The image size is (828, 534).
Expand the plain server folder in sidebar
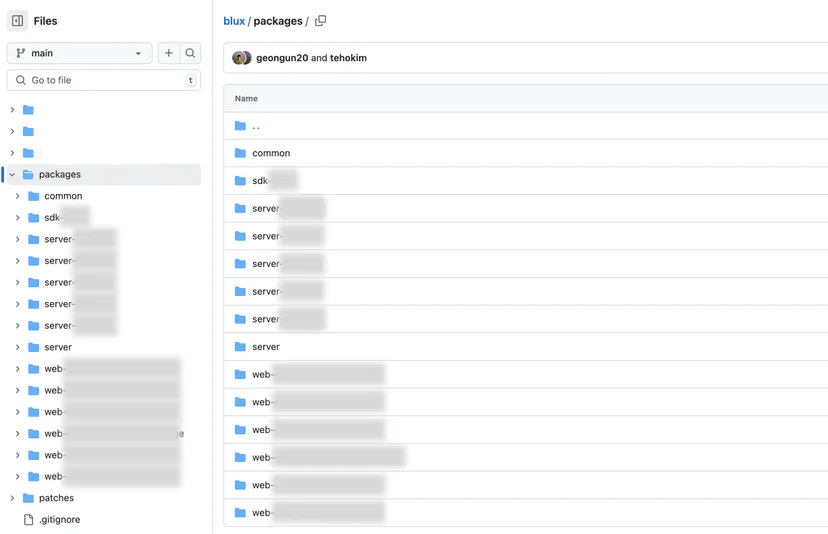pos(17,347)
